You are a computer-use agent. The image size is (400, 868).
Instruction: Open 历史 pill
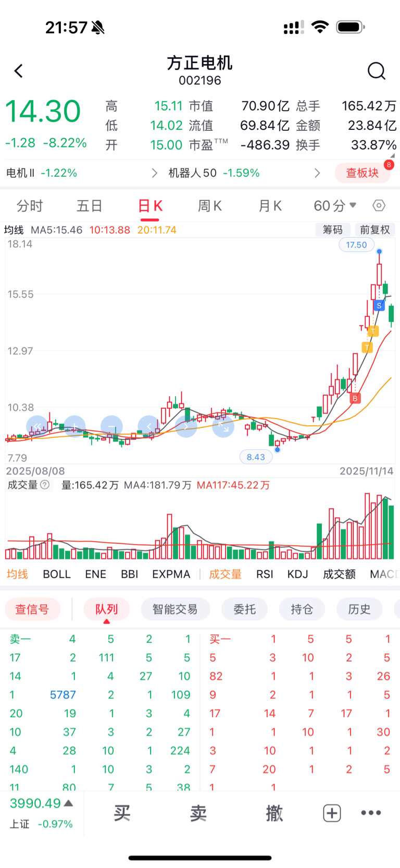359,609
